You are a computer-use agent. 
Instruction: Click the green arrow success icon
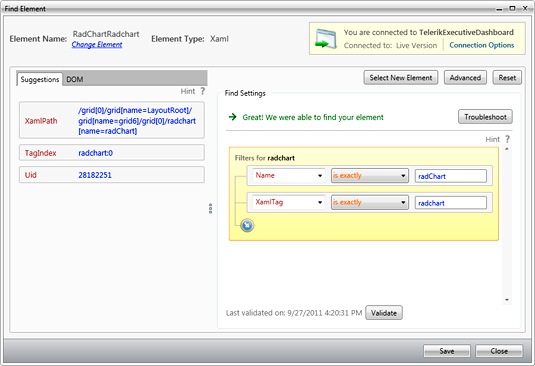click(x=232, y=117)
